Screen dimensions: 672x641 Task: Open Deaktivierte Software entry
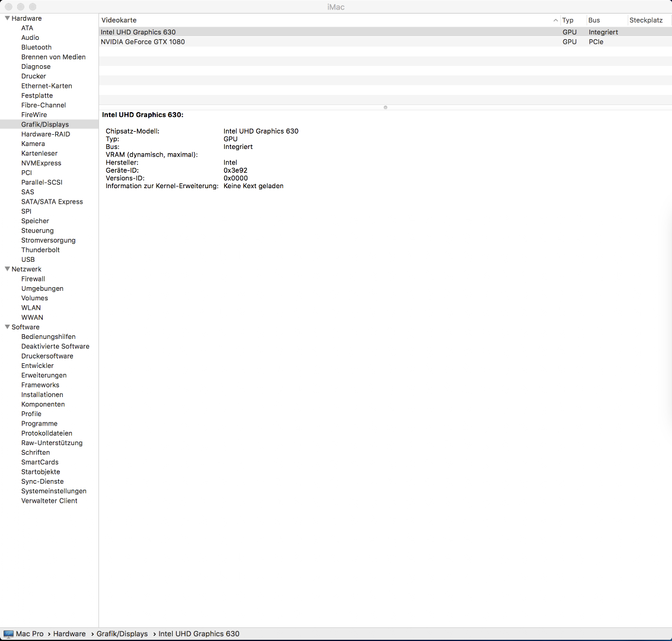[x=55, y=347]
